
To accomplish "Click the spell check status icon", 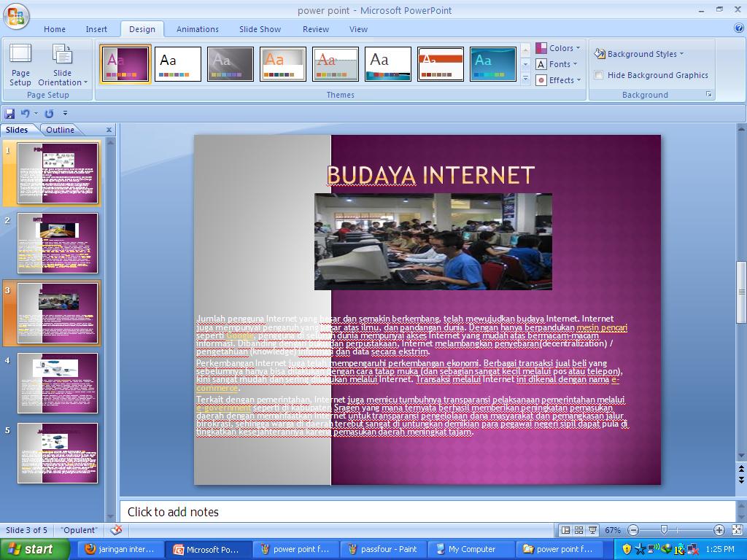I will [x=117, y=531].
